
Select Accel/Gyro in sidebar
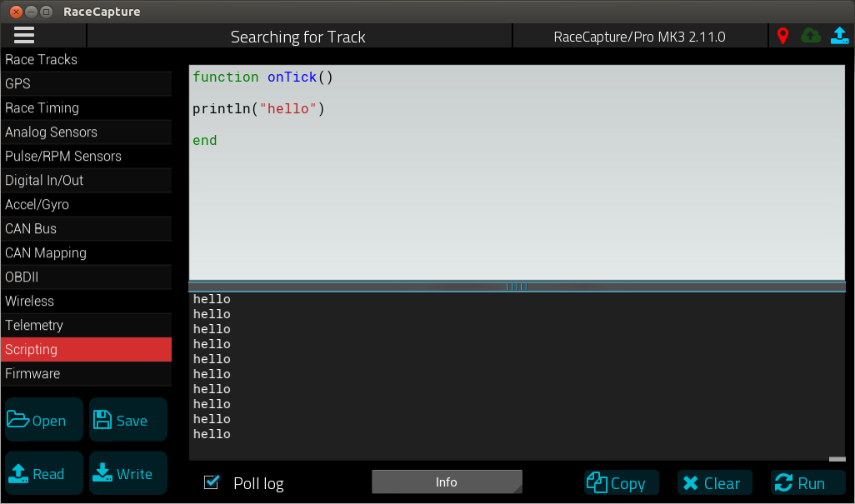(86, 204)
